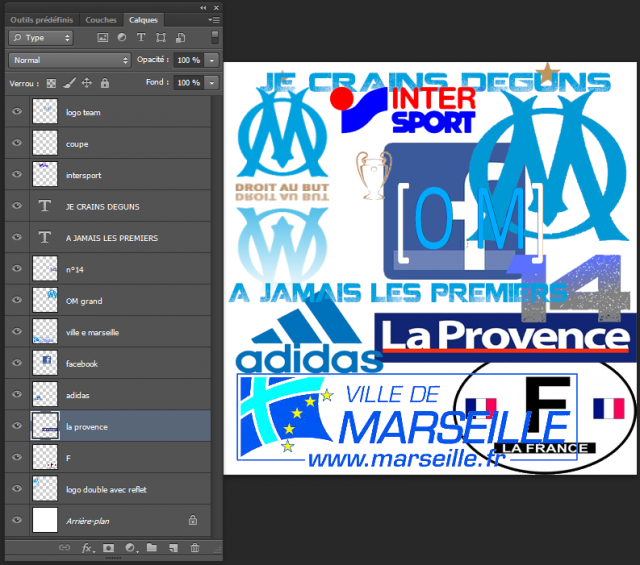Open the fx layer style menu

click(87, 548)
